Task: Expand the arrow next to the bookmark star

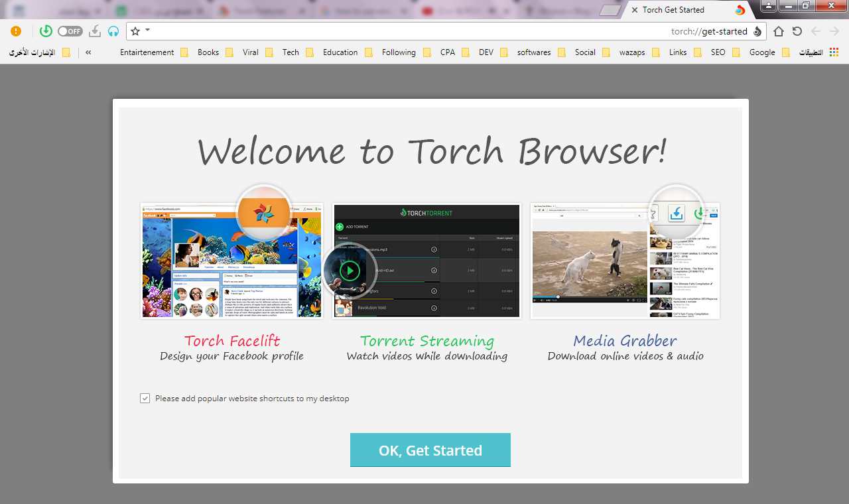Action: tap(148, 30)
